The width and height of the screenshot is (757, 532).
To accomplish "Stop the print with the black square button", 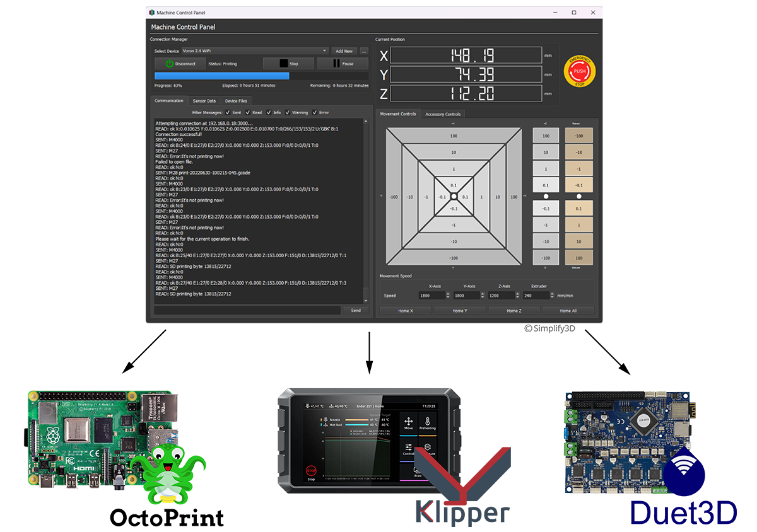I will click(288, 64).
